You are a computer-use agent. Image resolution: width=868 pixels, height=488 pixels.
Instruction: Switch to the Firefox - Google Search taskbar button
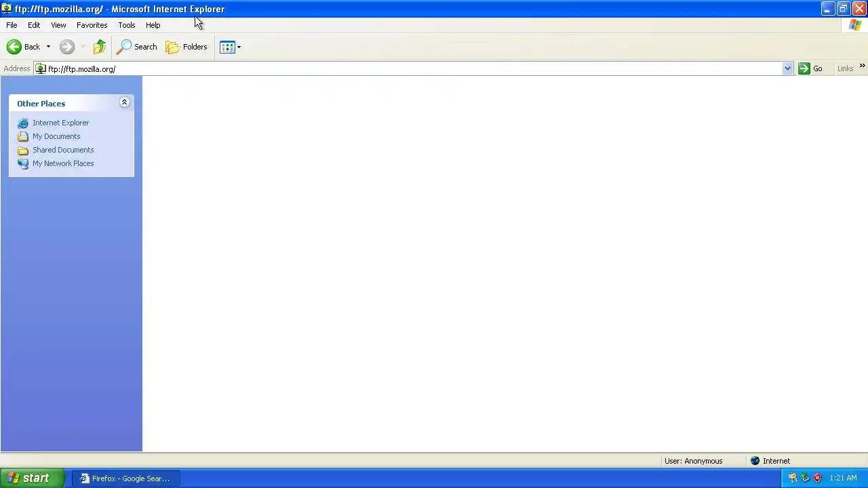(125, 479)
